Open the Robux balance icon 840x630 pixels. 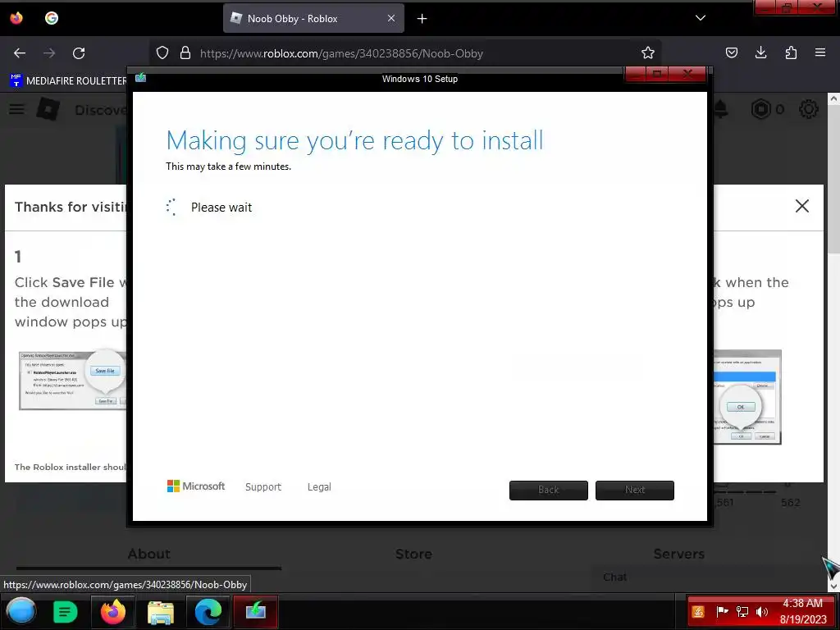click(760, 109)
